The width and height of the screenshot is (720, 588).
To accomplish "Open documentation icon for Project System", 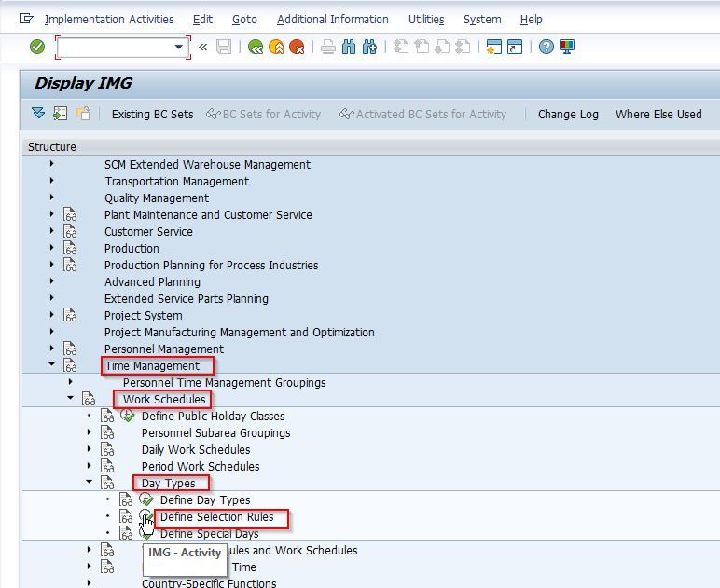I will coord(70,315).
